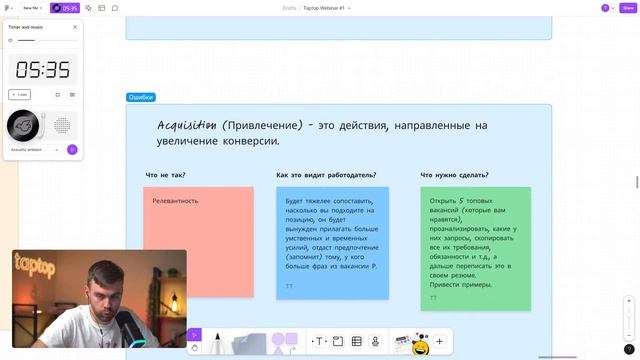This screenshot has height=360, width=640.
Task: Select the Text 'T' tool
Action: click(x=319, y=341)
